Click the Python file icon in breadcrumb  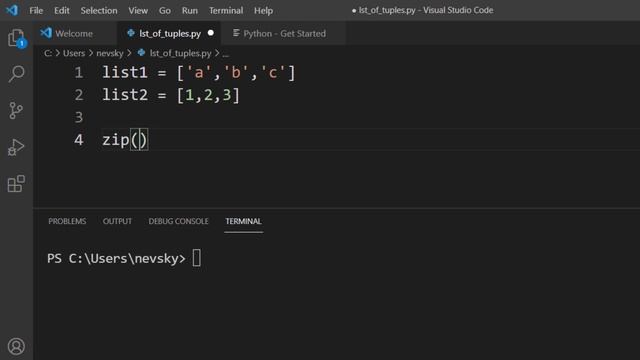tap(141, 53)
